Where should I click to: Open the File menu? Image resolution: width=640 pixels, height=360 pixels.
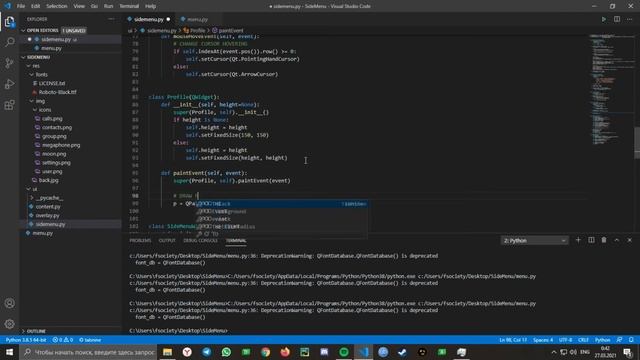[x=21, y=6]
